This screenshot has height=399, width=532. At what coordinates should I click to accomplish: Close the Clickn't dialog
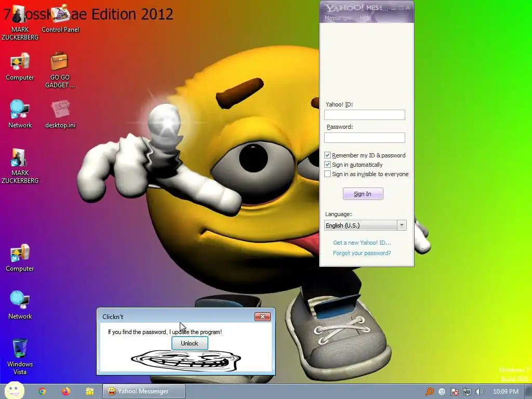(262, 316)
